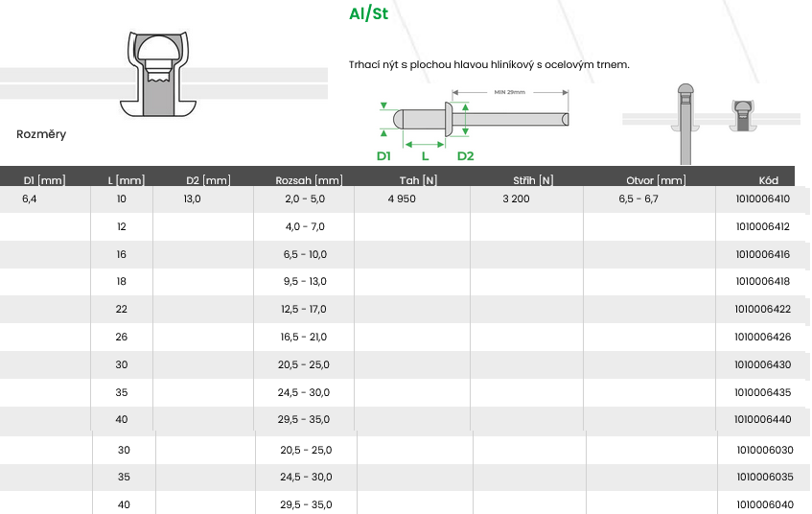812x514 pixels.
Task: Open product code 1010006035
Action: pos(764,478)
